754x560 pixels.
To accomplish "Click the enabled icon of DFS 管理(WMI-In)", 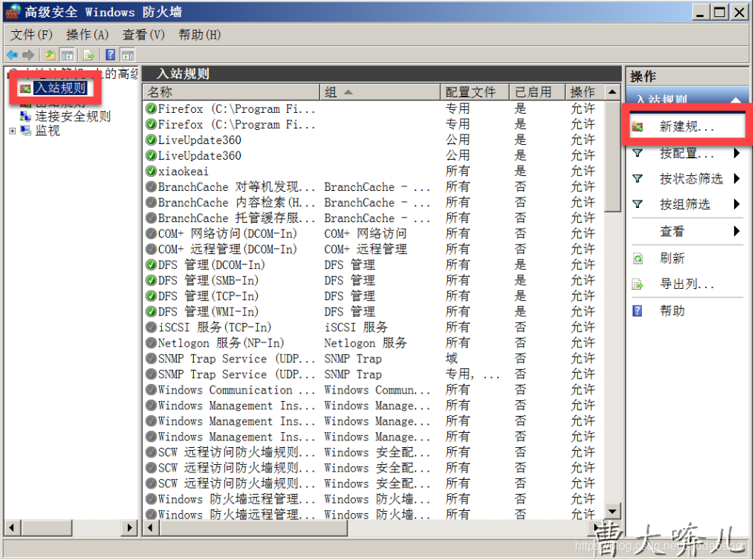I will coord(151,312).
